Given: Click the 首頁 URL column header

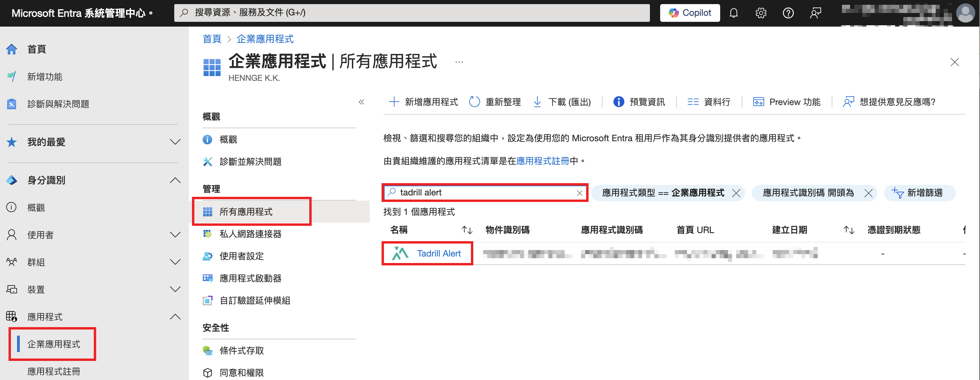Looking at the screenshot, I should (695, 230).
